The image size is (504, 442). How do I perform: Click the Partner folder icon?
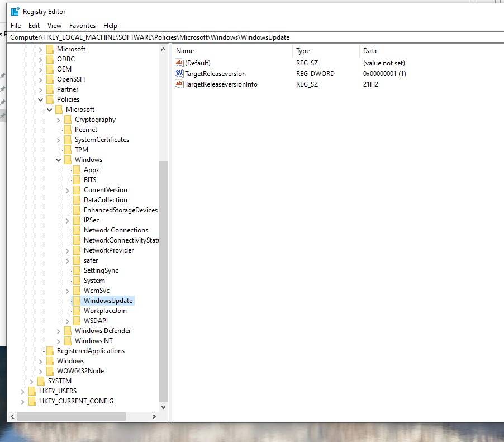click(x=50, y=89)
